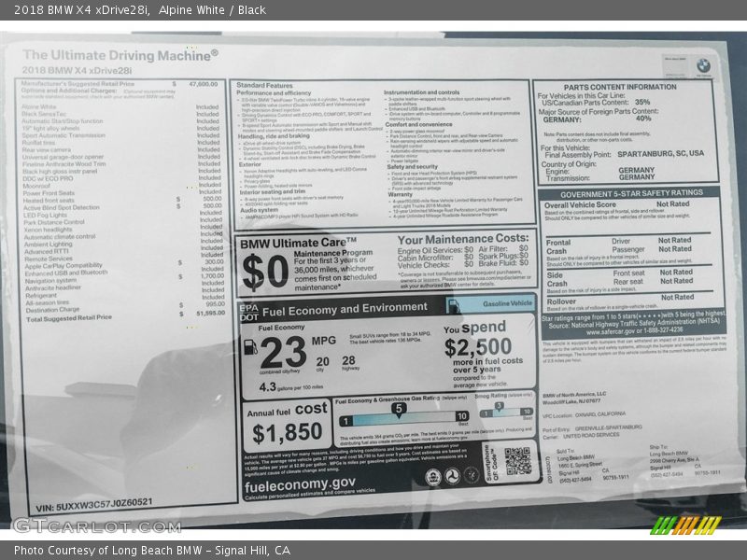Open the fueleconomy.gov link
The height and width of the screenshot is (560, 747).
pyautogui.click(x=301, y=483)
